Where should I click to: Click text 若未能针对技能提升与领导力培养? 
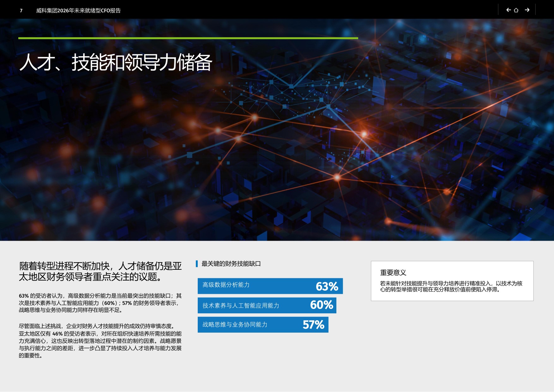pos(451,286)
